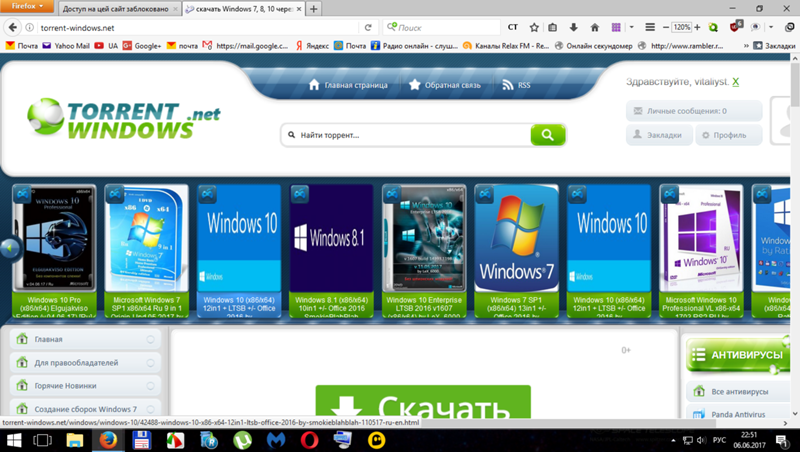This screenshot has height=452, width=800.
Task: Open Все антивирусы link
Action: pyautogui.click(x=739, y=391)
